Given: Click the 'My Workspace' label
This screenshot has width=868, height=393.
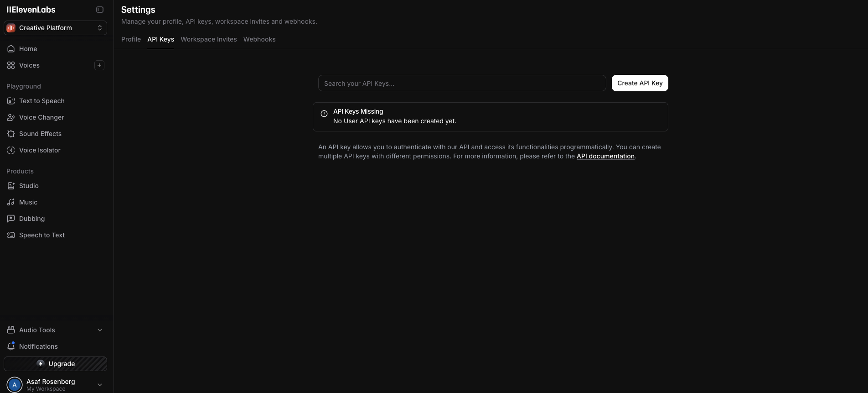Looking at the screenshot, I should click(46, 389).
